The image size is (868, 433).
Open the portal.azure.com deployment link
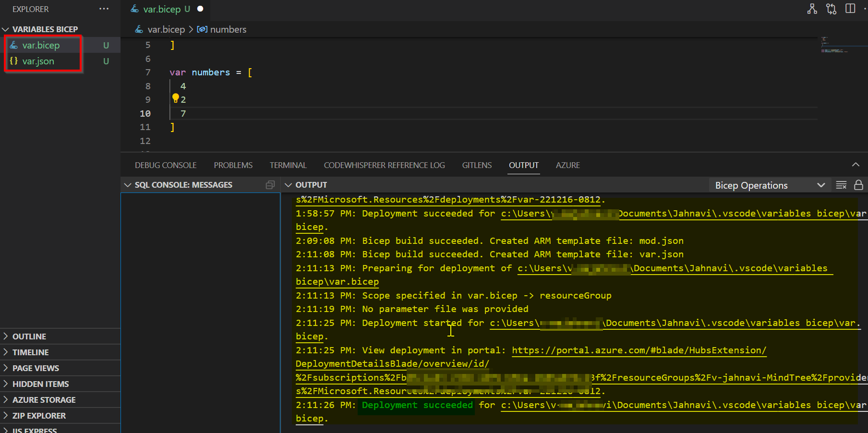[639, 350]
